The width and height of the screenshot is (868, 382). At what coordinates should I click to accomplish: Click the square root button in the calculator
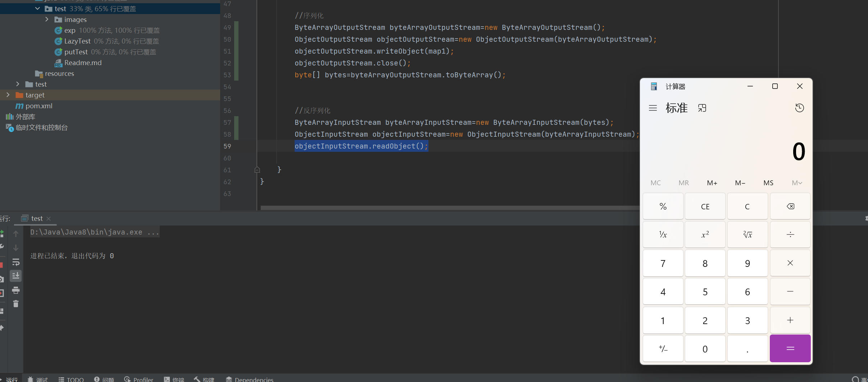[747, 235]
